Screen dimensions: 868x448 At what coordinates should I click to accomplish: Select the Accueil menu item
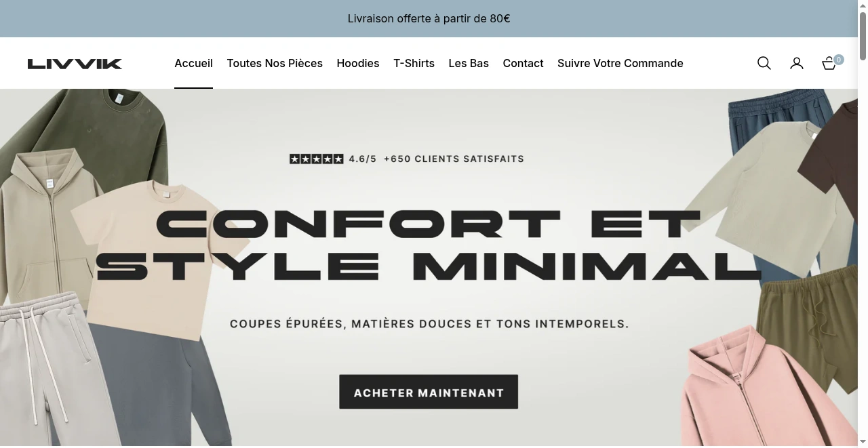tap(193, 63)
